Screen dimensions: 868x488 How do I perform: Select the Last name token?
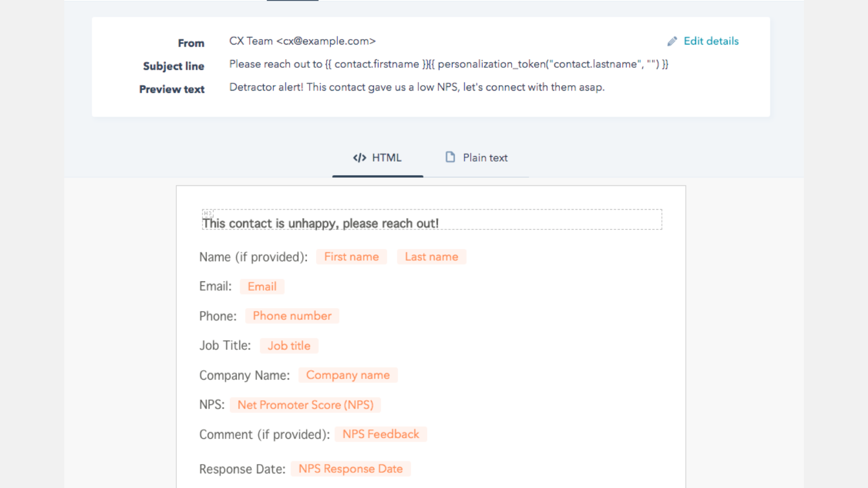click(431, 257)
